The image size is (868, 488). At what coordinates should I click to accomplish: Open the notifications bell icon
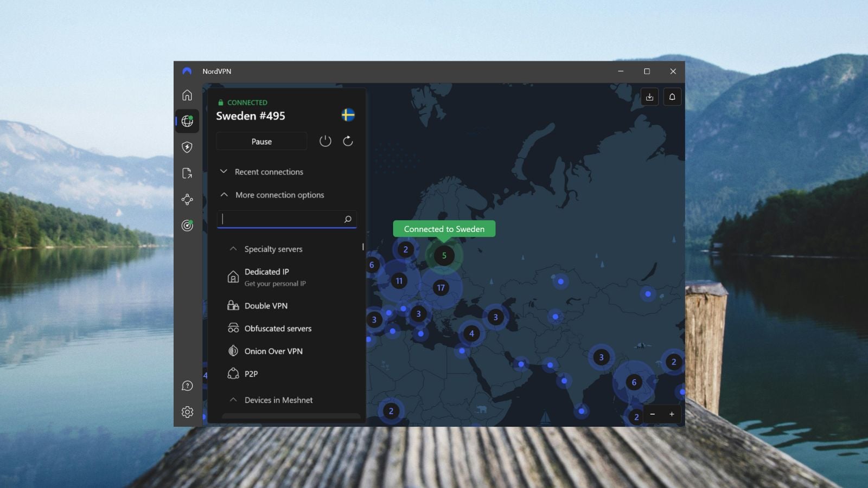pyautogui.click(x=673, y=97)
